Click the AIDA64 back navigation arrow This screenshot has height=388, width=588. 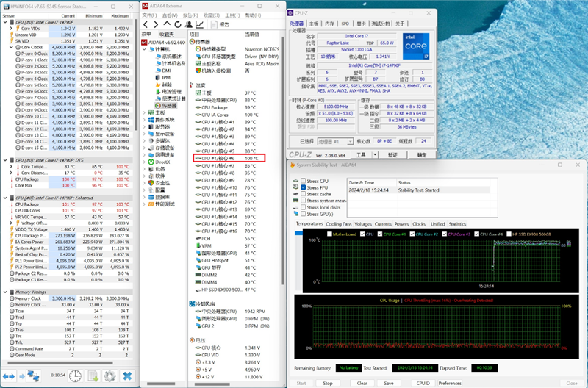coord(146,24)
